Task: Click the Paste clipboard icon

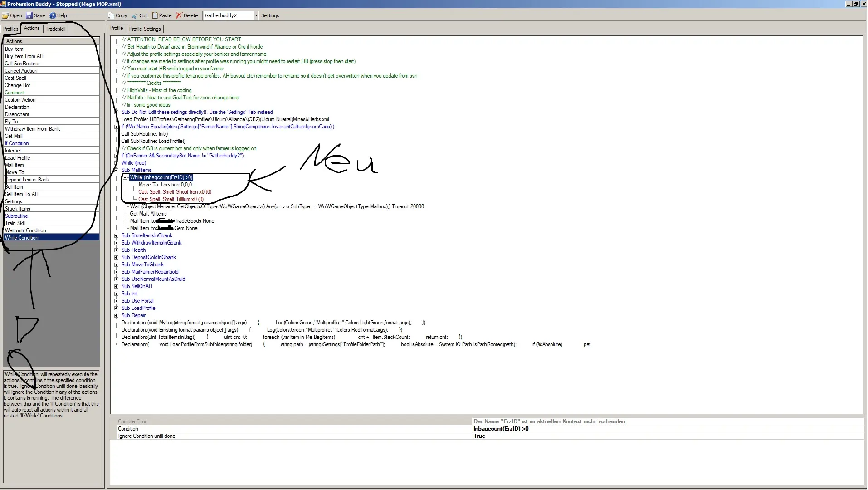Action: click(155, 15)
